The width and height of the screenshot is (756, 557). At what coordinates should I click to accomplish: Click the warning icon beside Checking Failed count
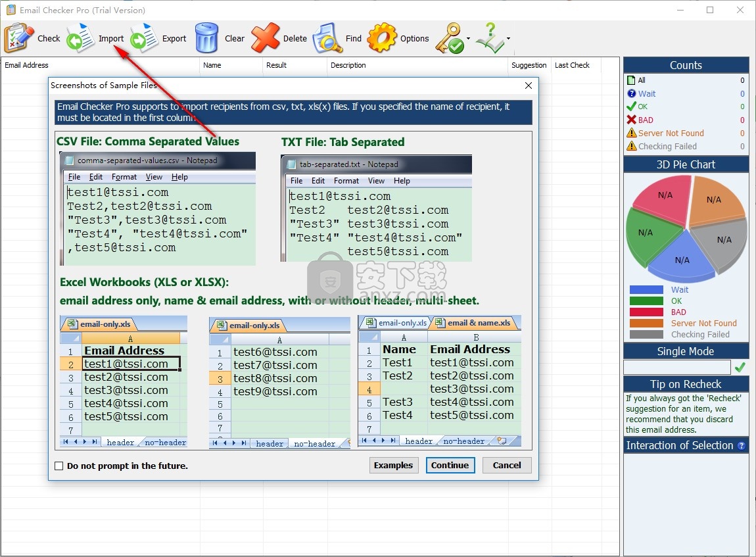click(x=632, y=145)
